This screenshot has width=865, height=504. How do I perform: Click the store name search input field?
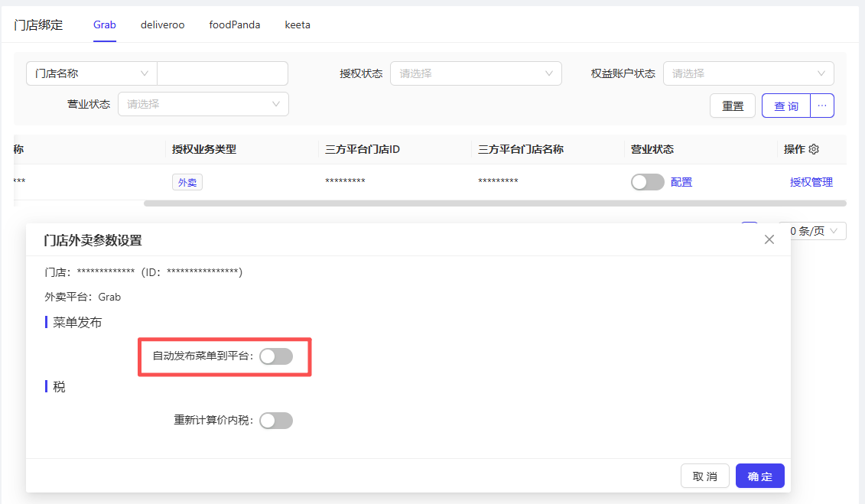(222, 73)
